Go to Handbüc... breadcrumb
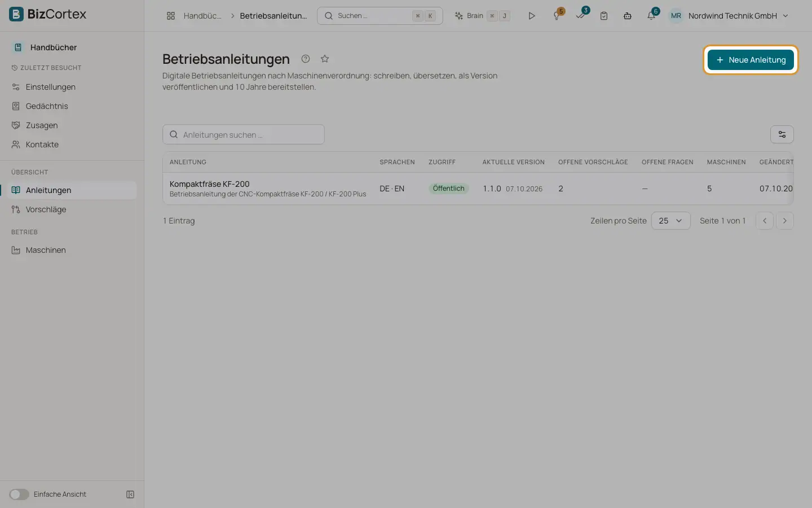The height and width of the screenshot is (508, 812). pyautogui.click(x=202, y=16)
